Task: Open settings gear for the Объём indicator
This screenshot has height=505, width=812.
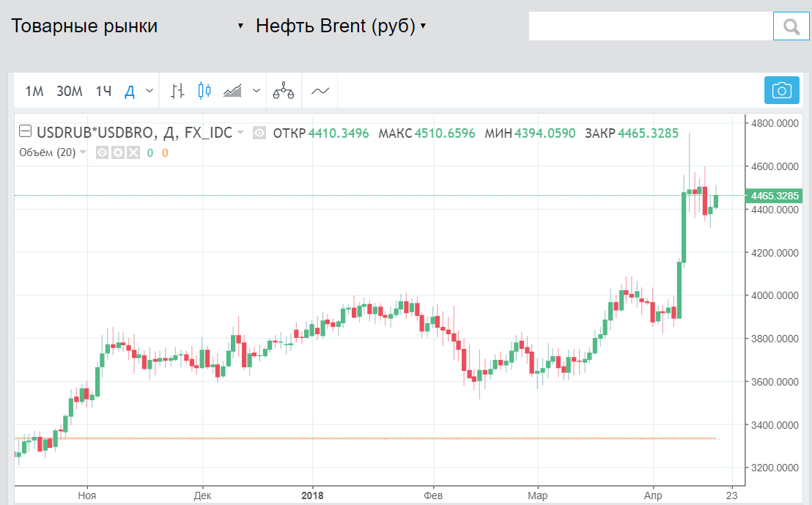Action: click(x=117, y=152)
